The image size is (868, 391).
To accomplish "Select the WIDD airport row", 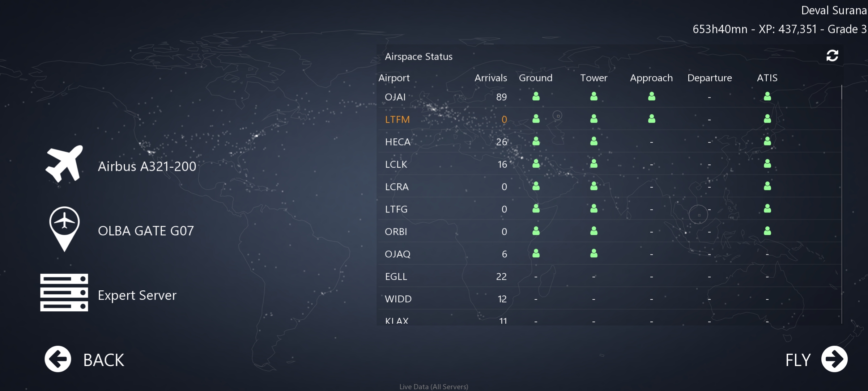I will point(398,299).
